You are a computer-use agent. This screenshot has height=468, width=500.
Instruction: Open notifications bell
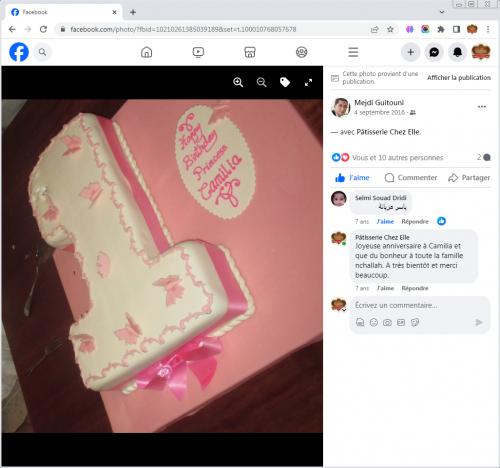457,52
